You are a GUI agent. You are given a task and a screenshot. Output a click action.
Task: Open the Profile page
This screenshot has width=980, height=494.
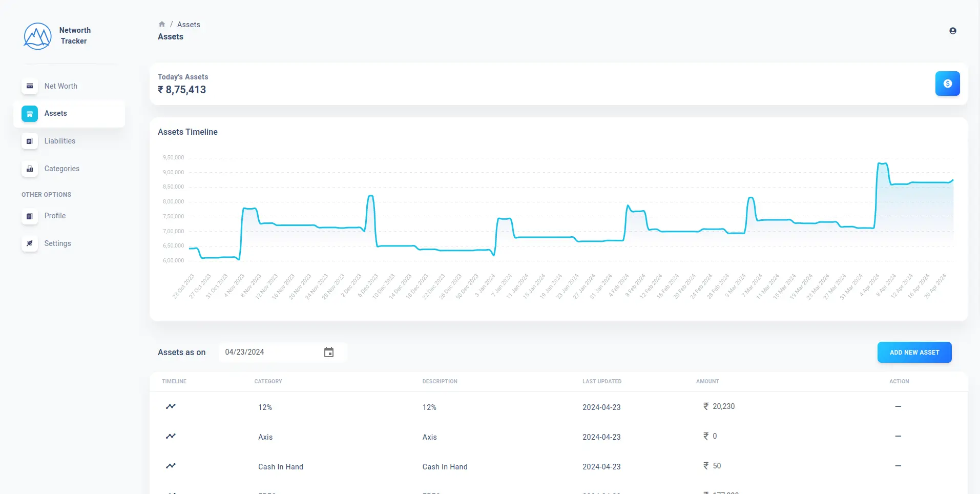[69, 216]
